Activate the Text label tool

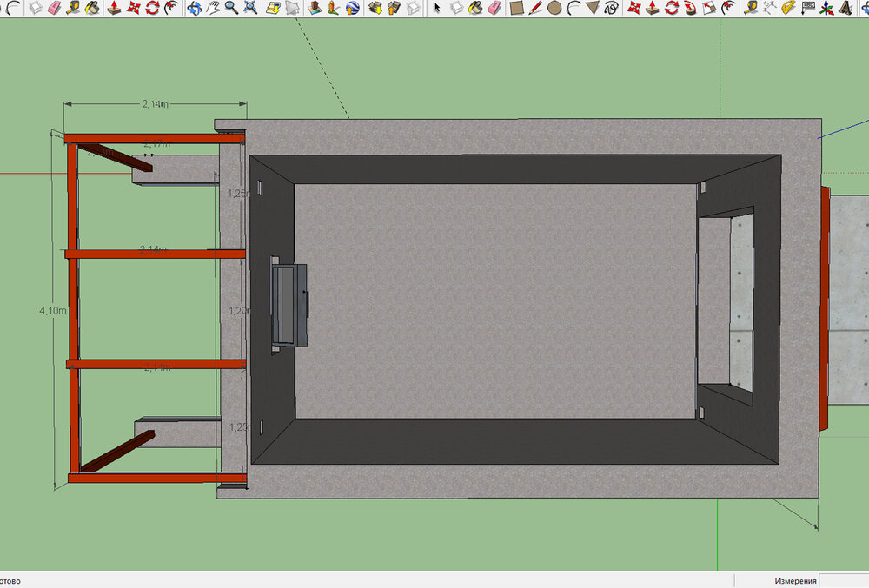click(x=808, y=8)
